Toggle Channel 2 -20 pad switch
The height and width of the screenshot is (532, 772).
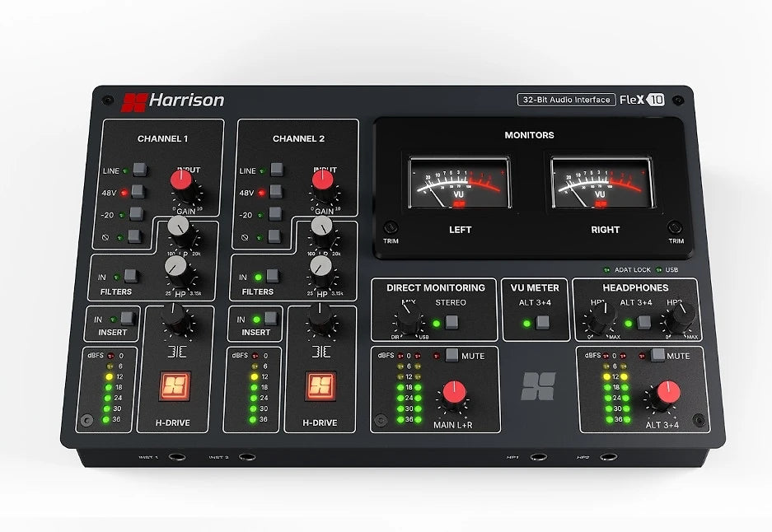[274, 213]
